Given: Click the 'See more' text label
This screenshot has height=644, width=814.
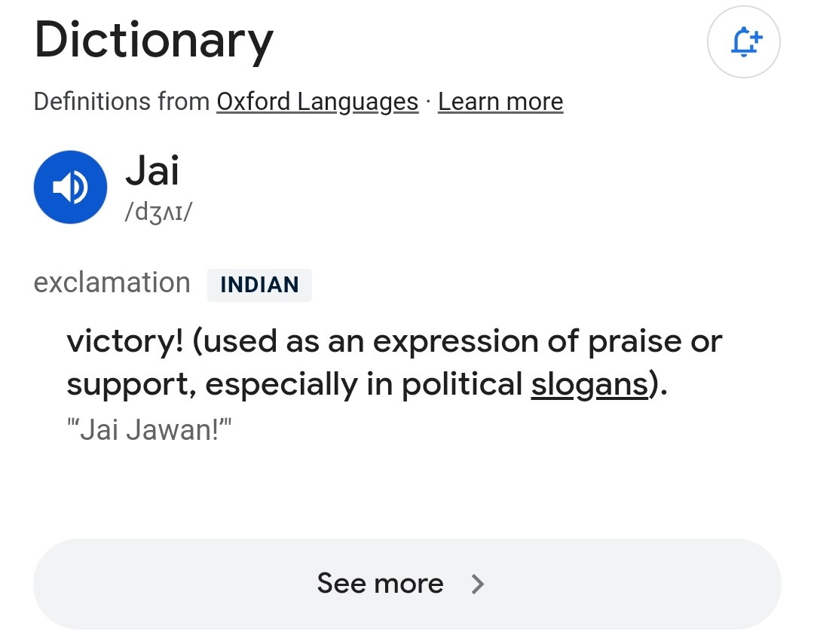Looking at the screenshot, I should [x=380, y=584].
